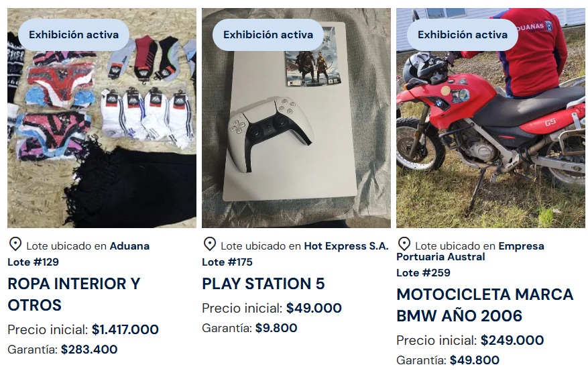Screen dimensions: 588x373
Task: Select Lote #129 label
Action: (33, 262)
